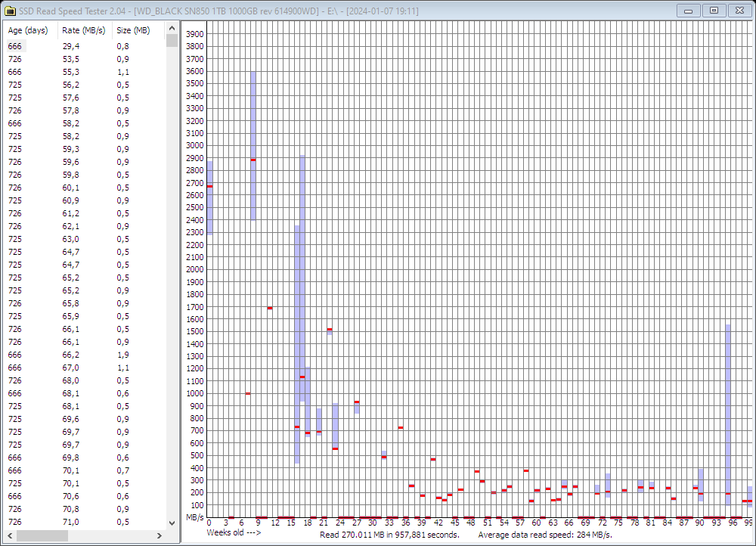Maximize the SSD Read Speed Tester window
The height and width of the screenshot is (546, 756).
[713, 10]
